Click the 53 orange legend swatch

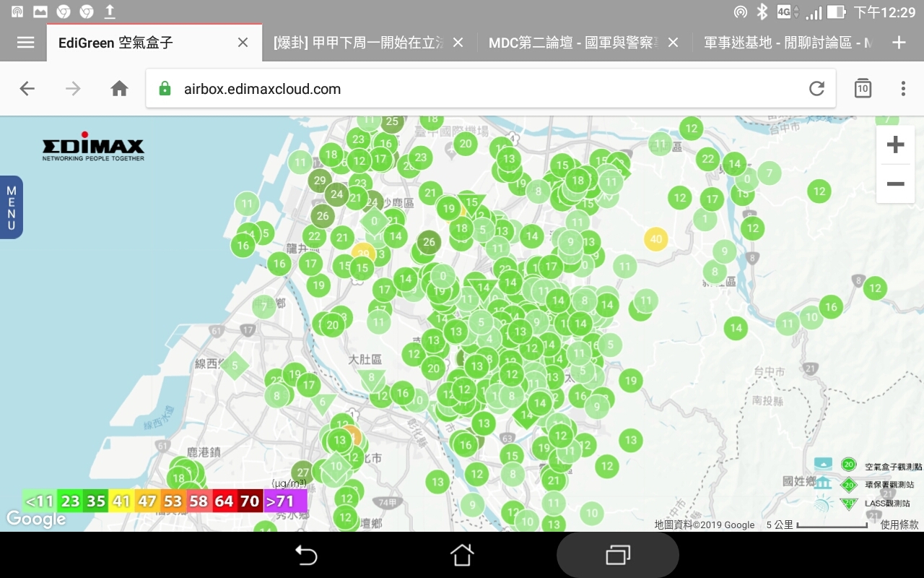(173, 501)
